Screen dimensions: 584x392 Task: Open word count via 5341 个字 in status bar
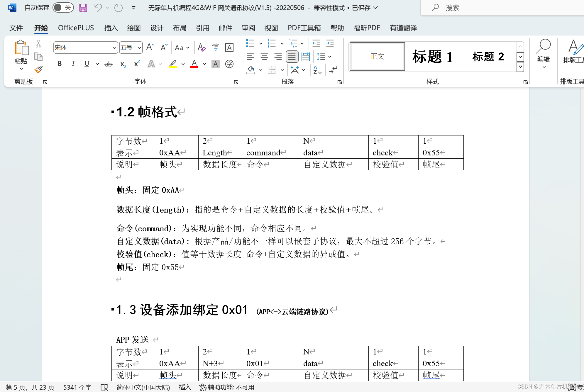point(77,387)
